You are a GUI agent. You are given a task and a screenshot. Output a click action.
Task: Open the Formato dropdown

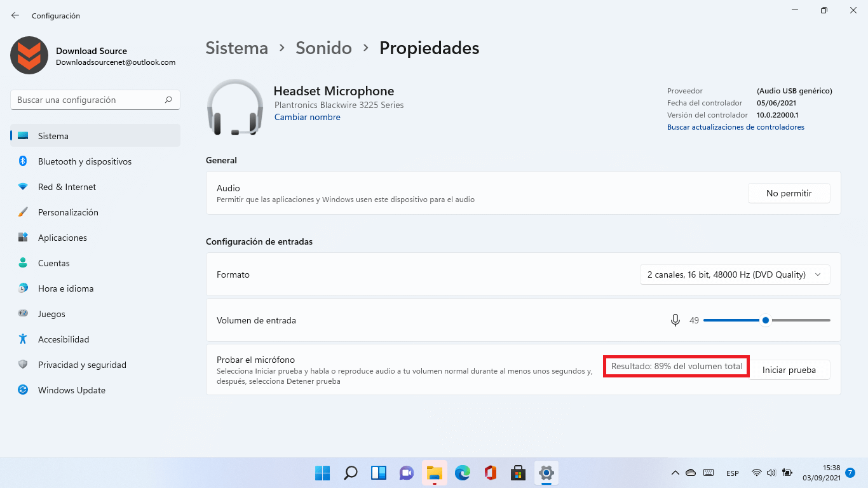[x=735, y=274]
